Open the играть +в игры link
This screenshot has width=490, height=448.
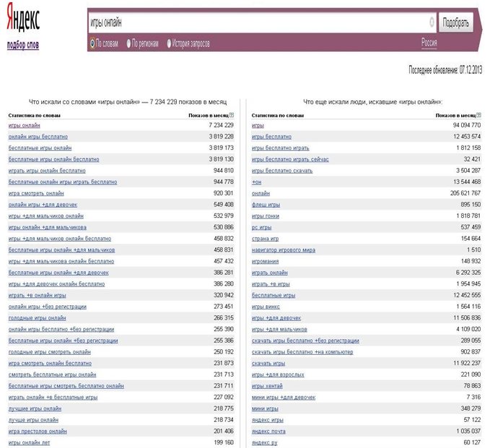coord(271,284)
